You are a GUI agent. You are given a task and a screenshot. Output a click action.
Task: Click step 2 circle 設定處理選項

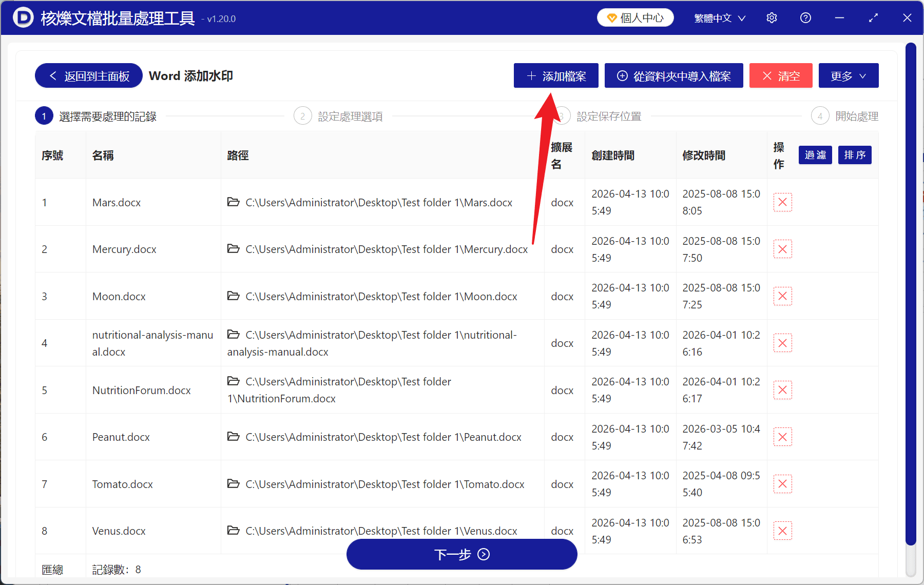click(x=302, y=115)
